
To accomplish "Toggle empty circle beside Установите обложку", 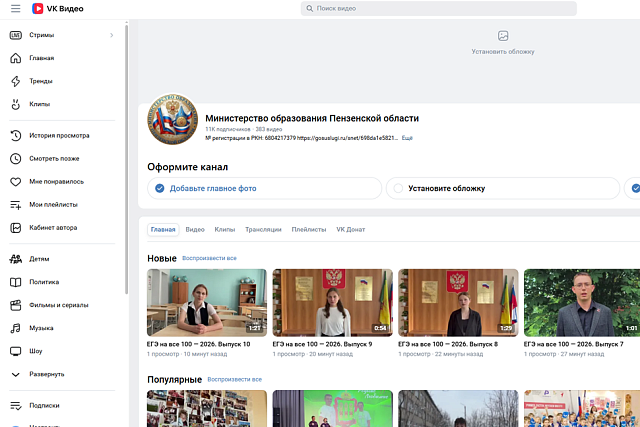I will tap(398, 188).
